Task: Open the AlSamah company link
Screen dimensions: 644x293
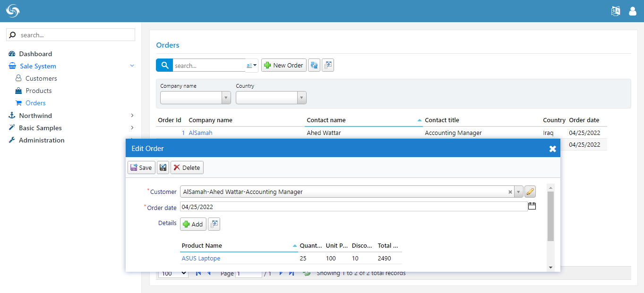Action: pyautogui.click(x=200, y=133)
